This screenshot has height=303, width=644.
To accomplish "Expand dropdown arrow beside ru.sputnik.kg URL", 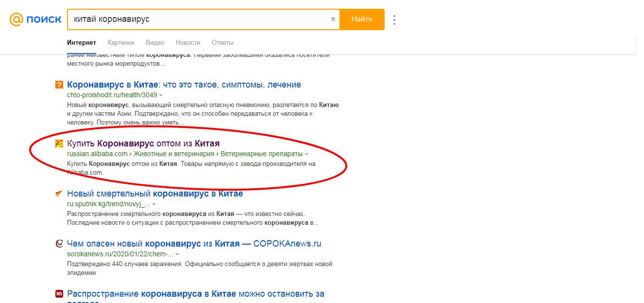I will coord(154,205).
